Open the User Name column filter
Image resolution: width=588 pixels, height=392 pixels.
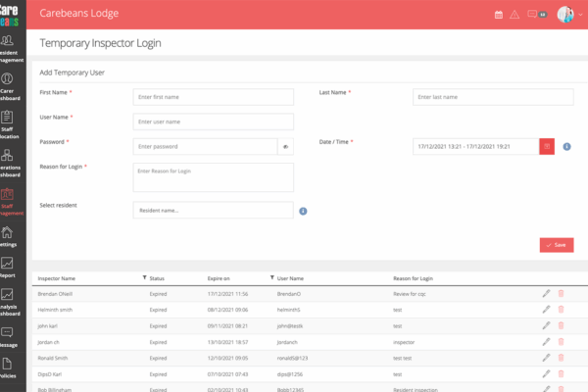point(270,278)
